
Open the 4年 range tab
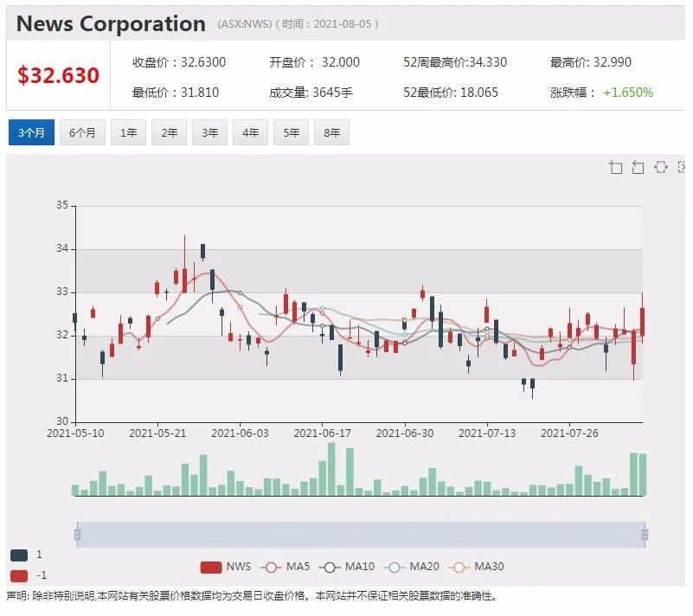(x=250, y=132)
